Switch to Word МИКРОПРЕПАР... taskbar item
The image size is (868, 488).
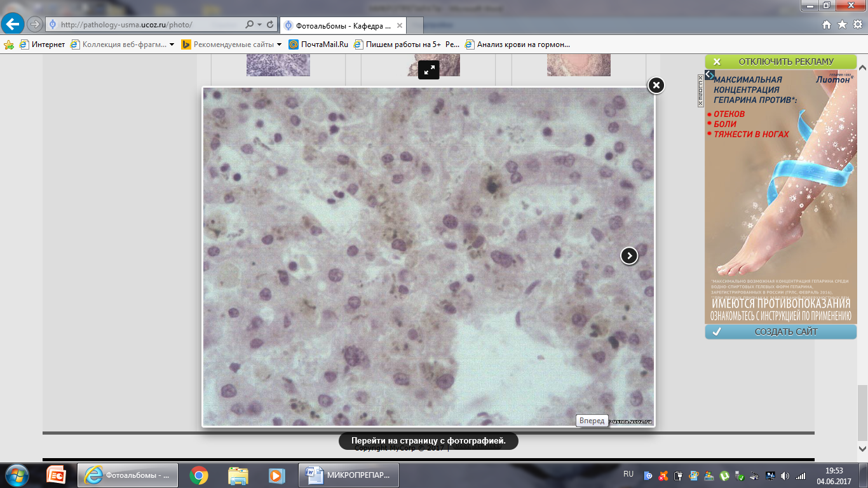pyautogui.click(x=349, y=475)
